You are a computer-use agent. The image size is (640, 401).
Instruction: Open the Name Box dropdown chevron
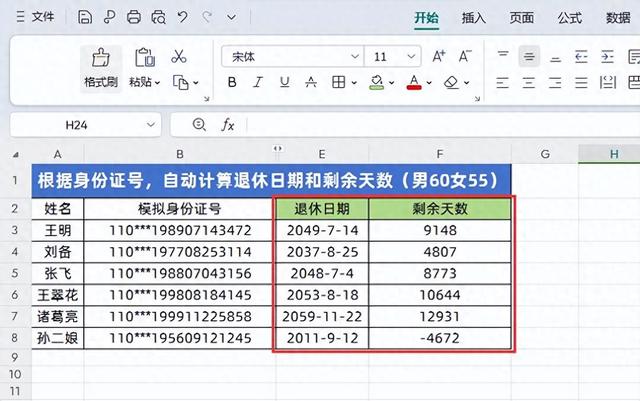point(151,125)
